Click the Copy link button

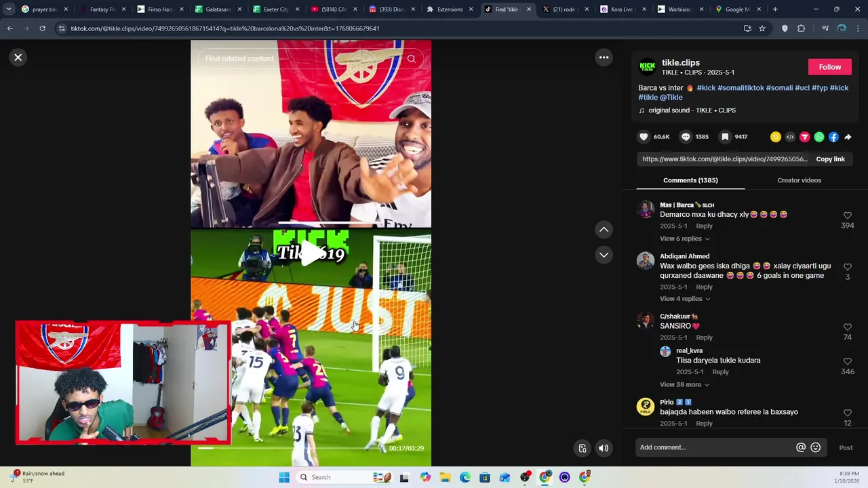click(830, 159)
